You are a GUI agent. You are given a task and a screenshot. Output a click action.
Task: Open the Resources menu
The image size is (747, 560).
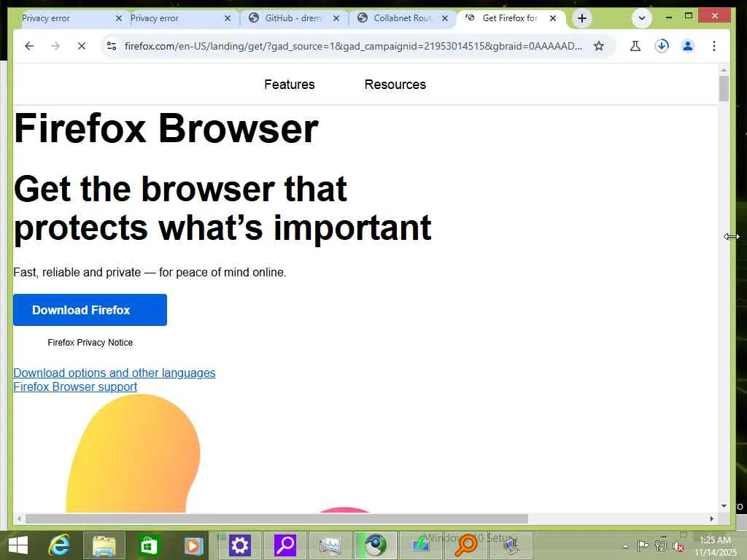(395, 85)
